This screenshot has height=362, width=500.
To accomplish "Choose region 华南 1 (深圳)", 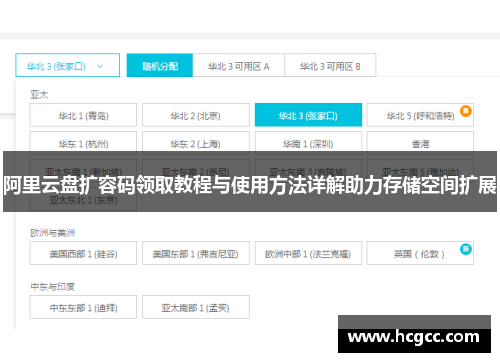I will [308, 142].
